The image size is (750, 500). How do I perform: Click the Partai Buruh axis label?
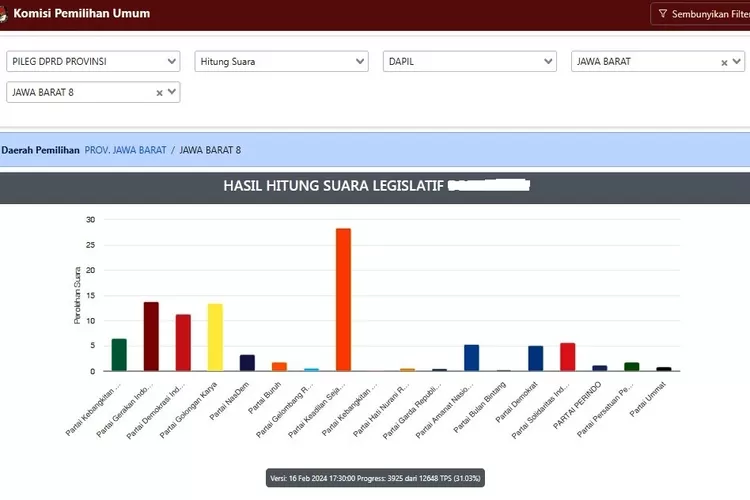(265, 398)
